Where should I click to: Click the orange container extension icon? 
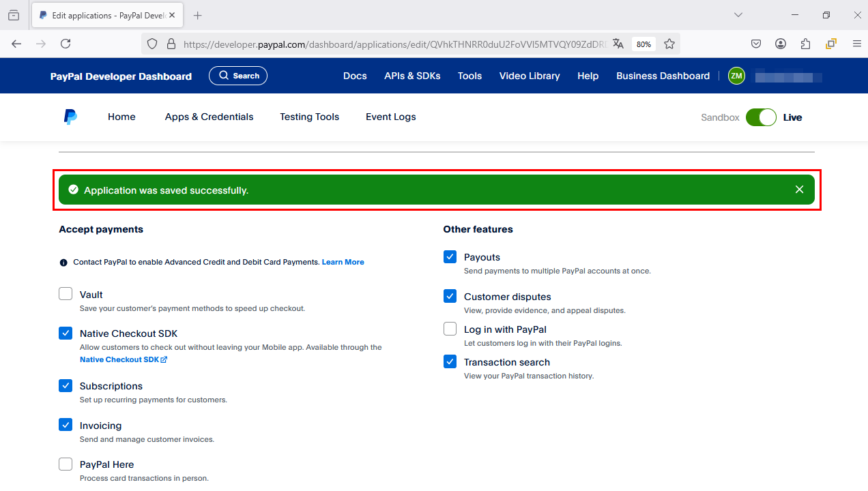[830, 44]
